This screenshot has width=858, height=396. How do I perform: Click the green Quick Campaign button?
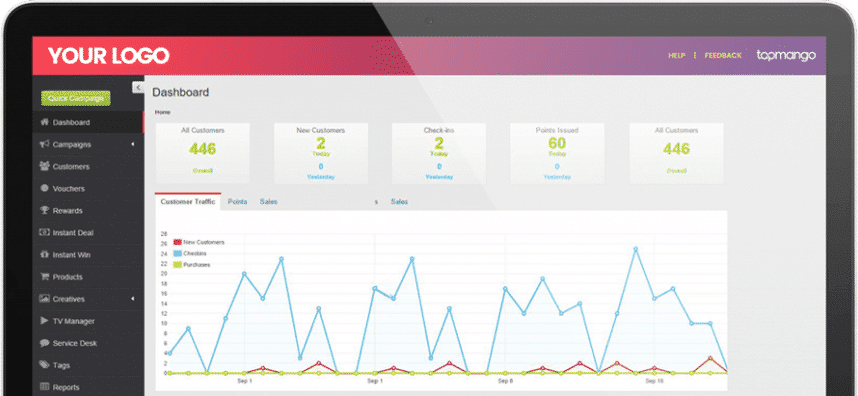click(x=76, y=98)
